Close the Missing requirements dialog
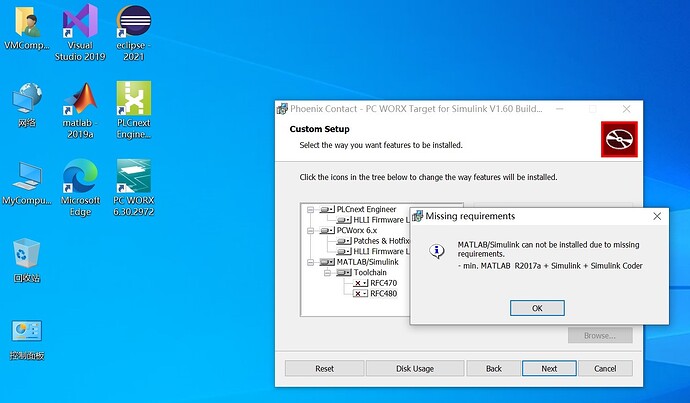The width and height of the screenshot is (690, 403). 657,216
